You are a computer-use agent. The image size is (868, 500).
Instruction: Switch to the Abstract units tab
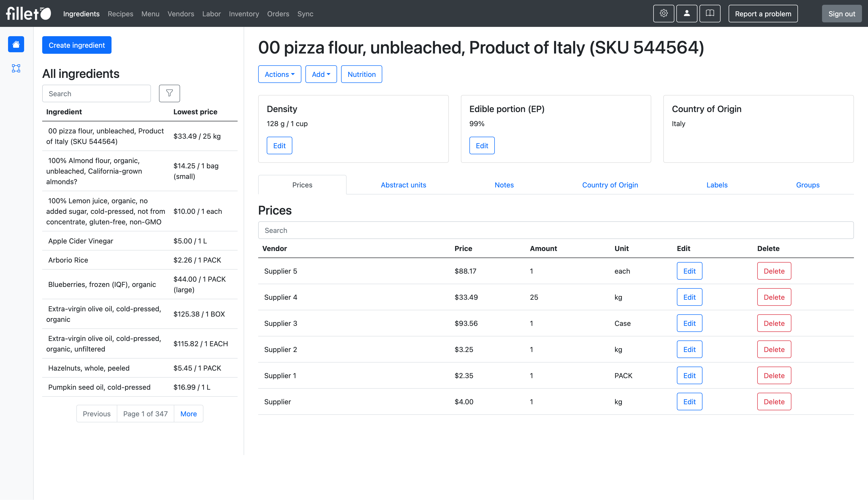(x=403, y=185)
